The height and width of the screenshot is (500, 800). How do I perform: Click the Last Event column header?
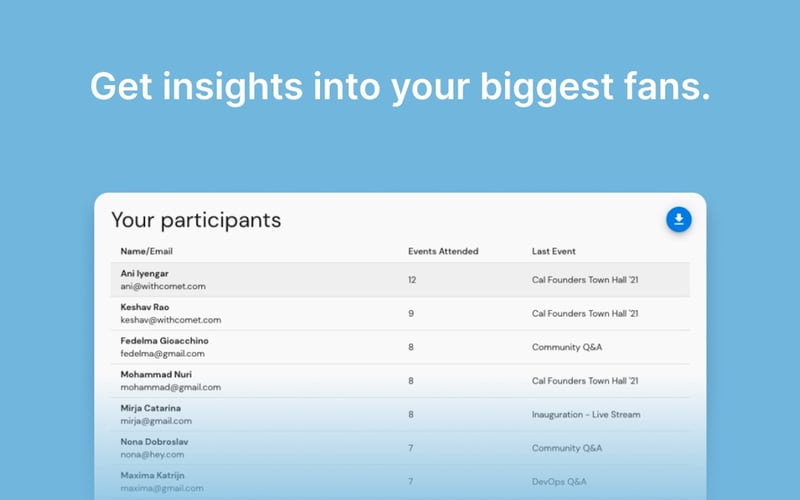pos(553,251)
